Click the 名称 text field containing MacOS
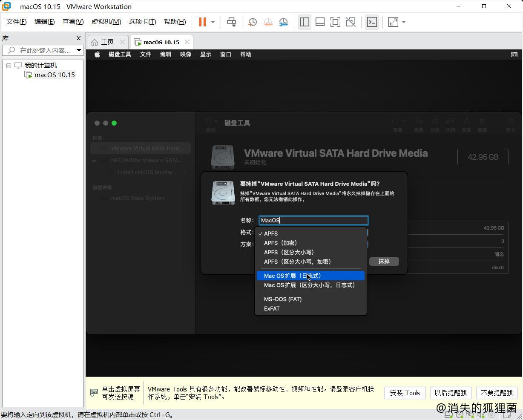Screen dimensions: 523x420 coord(313,220)
